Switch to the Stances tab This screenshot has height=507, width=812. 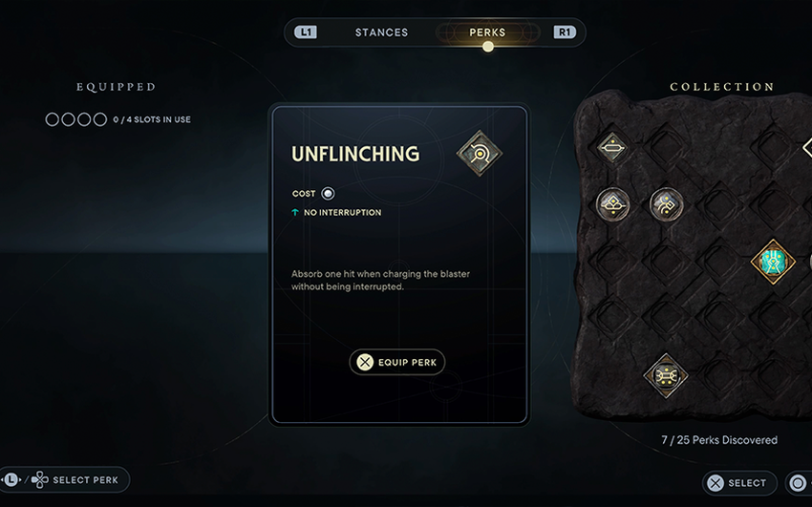[381, 32]
